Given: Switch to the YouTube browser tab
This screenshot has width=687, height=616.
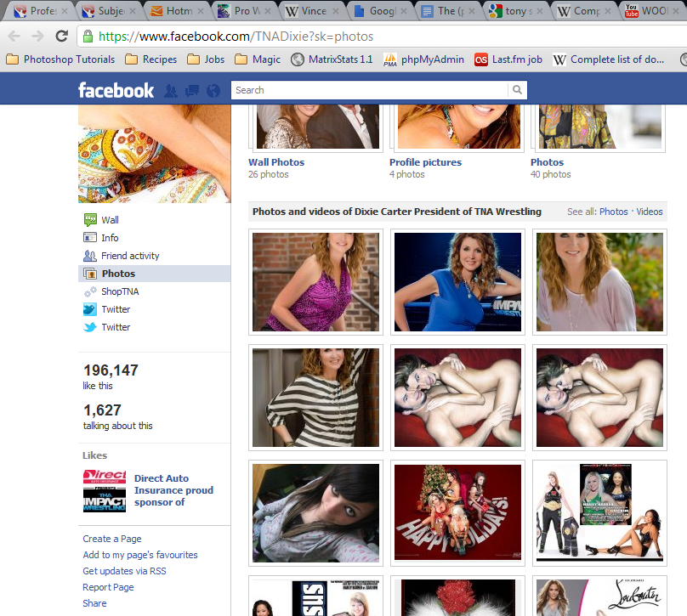Looking at the screenshot, I should click(650, 11).
